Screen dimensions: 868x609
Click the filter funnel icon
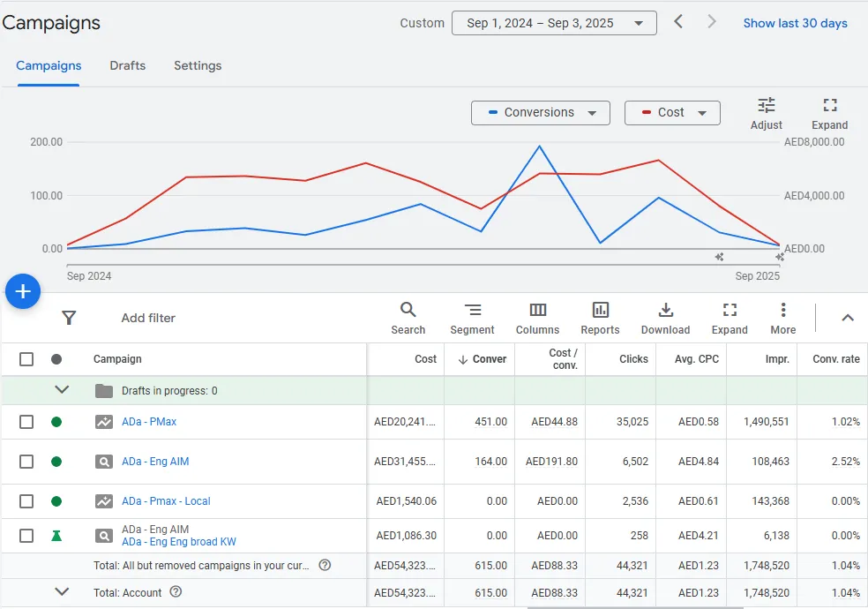pos(69,318)
